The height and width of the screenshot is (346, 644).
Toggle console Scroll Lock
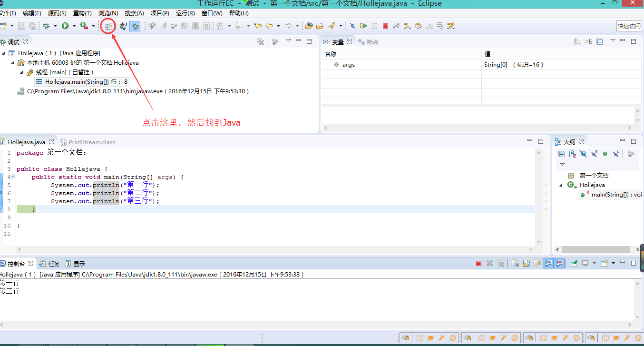pyautogui.click(x=527, y=263)
